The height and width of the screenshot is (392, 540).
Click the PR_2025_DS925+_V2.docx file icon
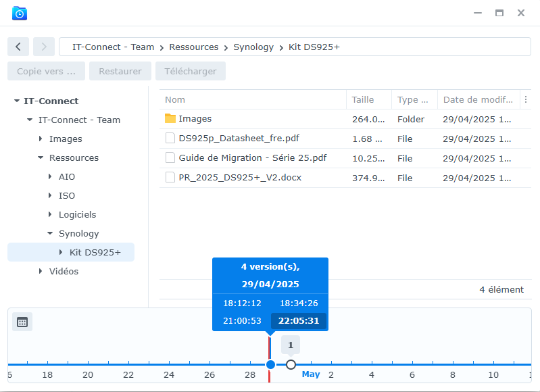tap(170, 178)
